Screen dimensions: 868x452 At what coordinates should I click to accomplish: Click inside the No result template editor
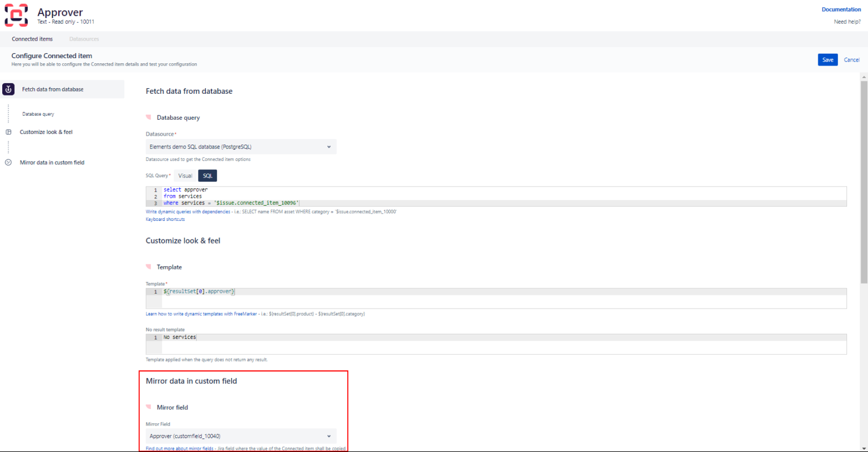pyautogui.click(x=339, y=337)
